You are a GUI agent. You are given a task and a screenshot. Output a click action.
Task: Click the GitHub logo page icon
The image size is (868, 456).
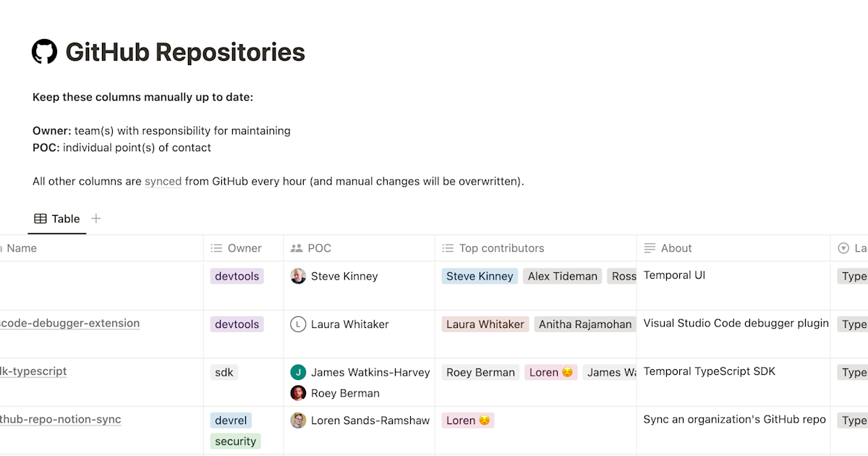[45, 52]
